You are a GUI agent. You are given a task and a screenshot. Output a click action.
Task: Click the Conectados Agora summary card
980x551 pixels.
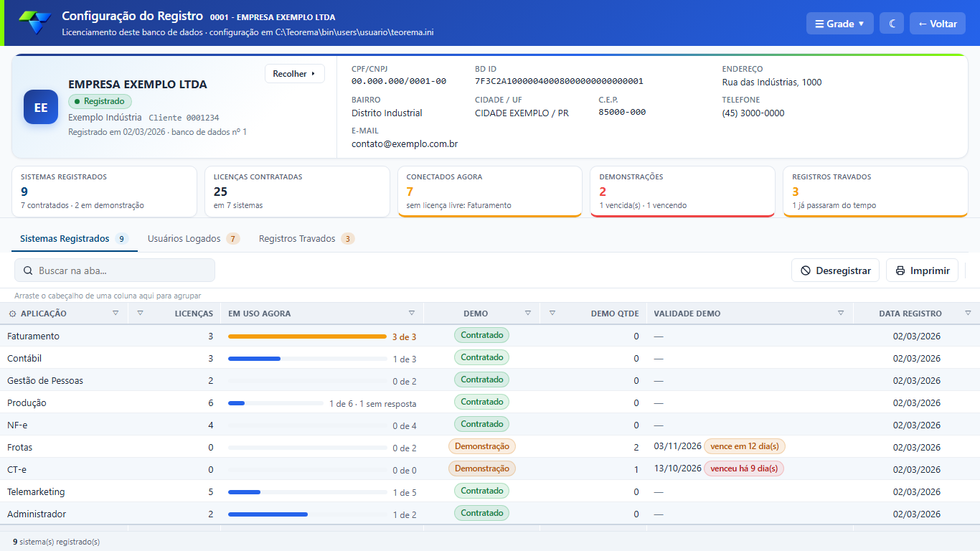pyautogui.click(x=490, y=192)
